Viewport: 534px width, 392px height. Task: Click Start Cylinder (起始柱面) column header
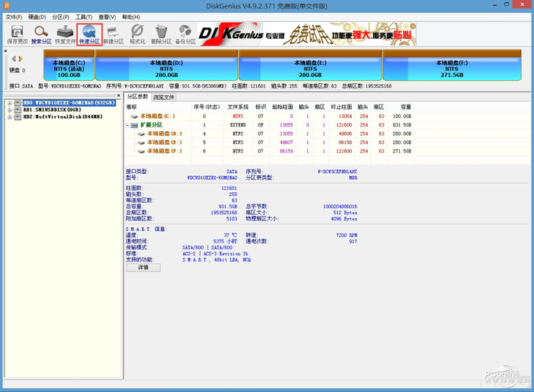(x=282, y=107)
